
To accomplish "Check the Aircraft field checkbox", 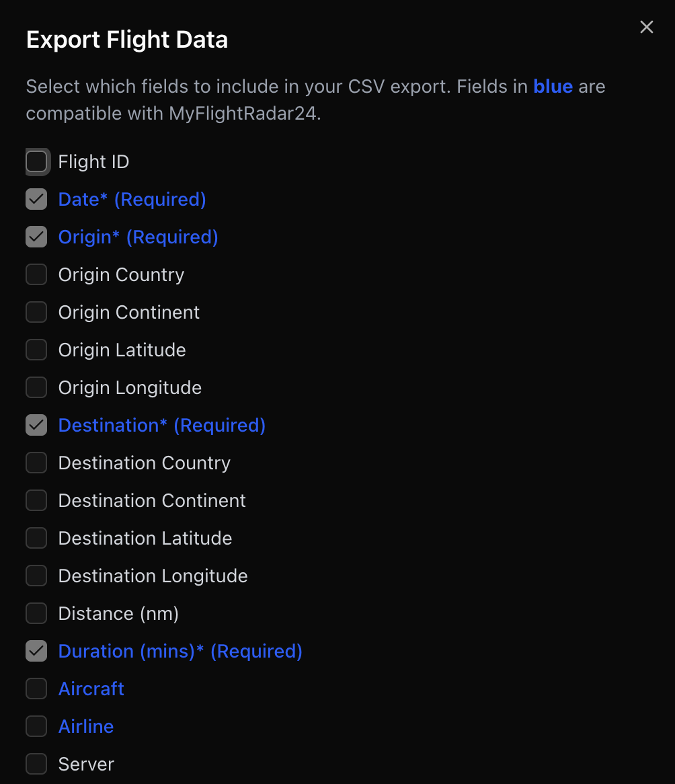I will 36,689.
